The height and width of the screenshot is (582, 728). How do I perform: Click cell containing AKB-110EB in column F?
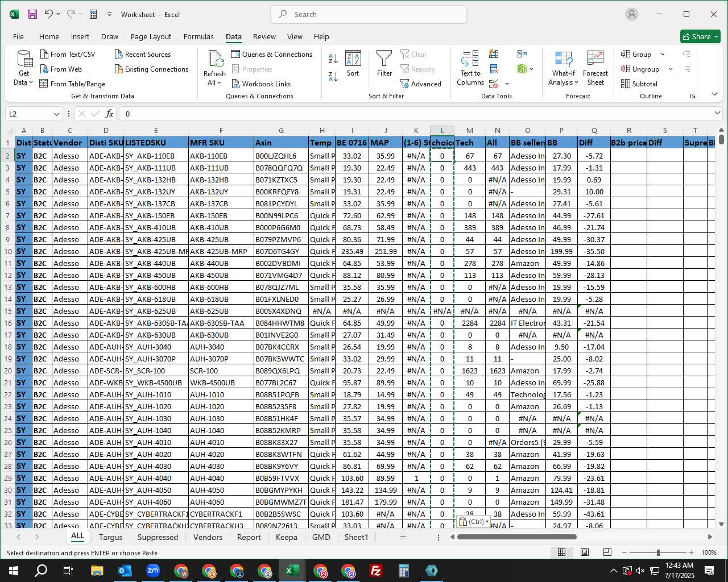click(221, 156)
